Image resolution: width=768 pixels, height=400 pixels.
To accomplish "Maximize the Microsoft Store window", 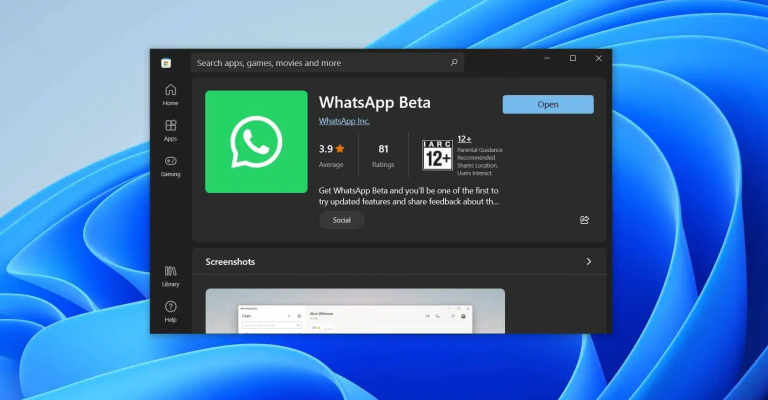I will pyautogui.click(x=573, y=59).
